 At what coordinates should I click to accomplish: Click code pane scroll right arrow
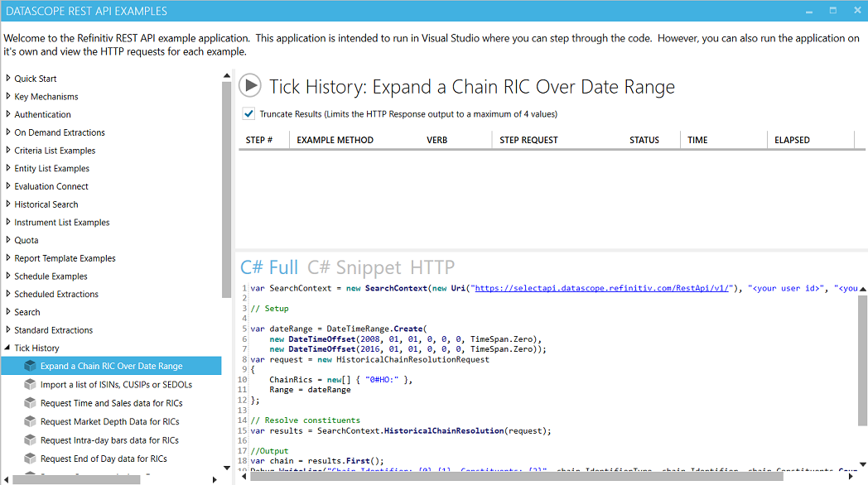coord(851,477)
